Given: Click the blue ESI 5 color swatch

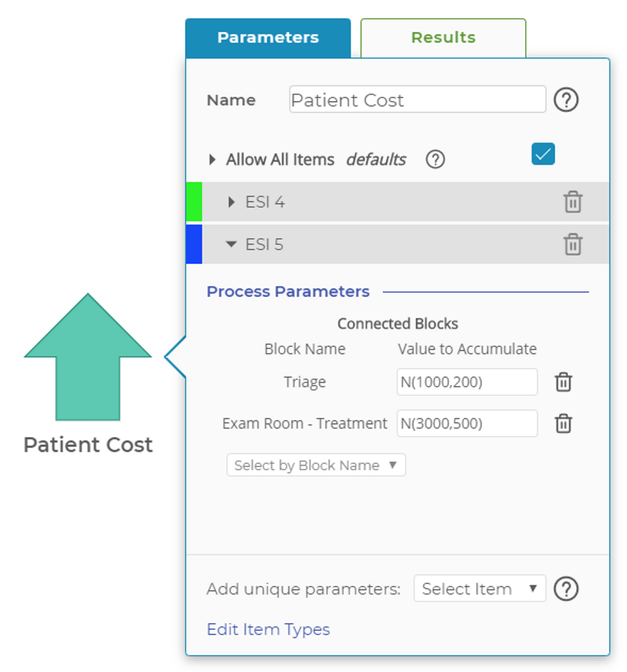Looking at the screenshot, I should [194, 244].
